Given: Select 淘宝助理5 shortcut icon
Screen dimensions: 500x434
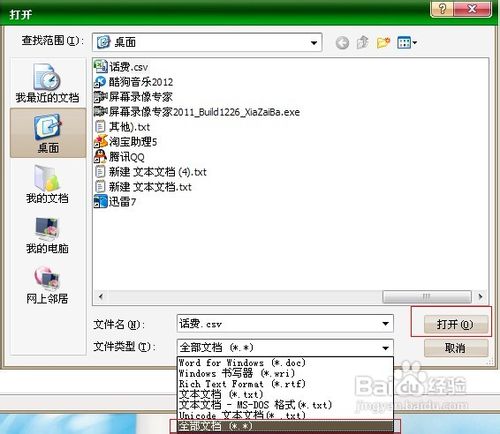Looking at the screenshot, I should click(100, 141).
